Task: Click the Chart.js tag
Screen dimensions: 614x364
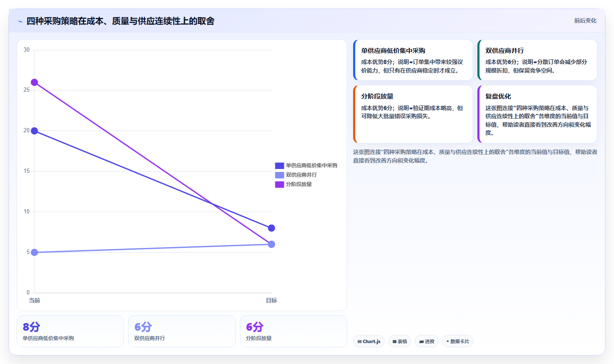Action: (369, 341)
